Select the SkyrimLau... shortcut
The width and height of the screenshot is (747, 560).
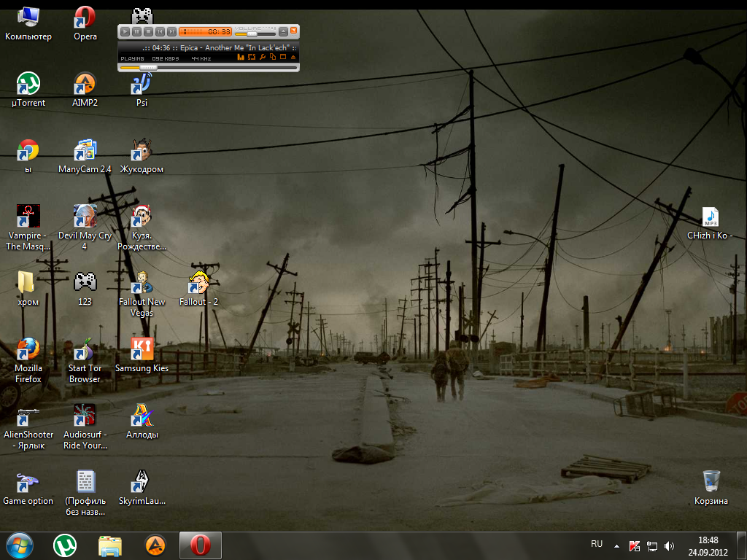pos(142,488)
